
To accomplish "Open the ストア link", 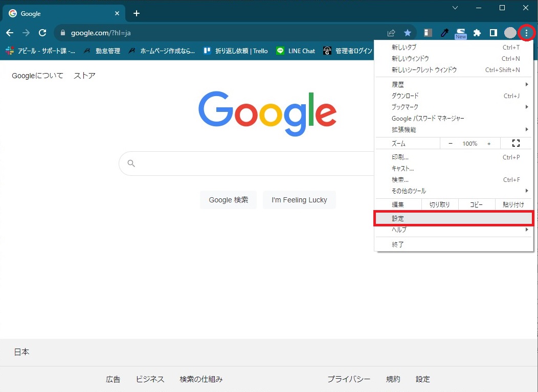I will (x=84, y=76).
